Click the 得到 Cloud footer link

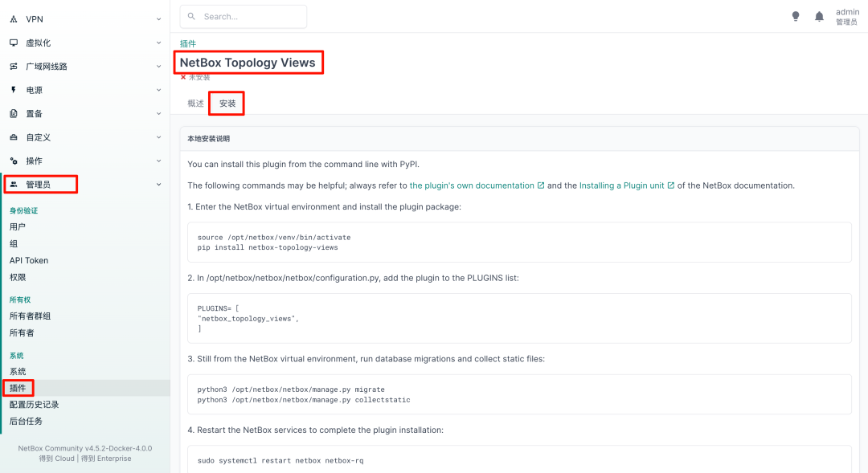[56, 459]
